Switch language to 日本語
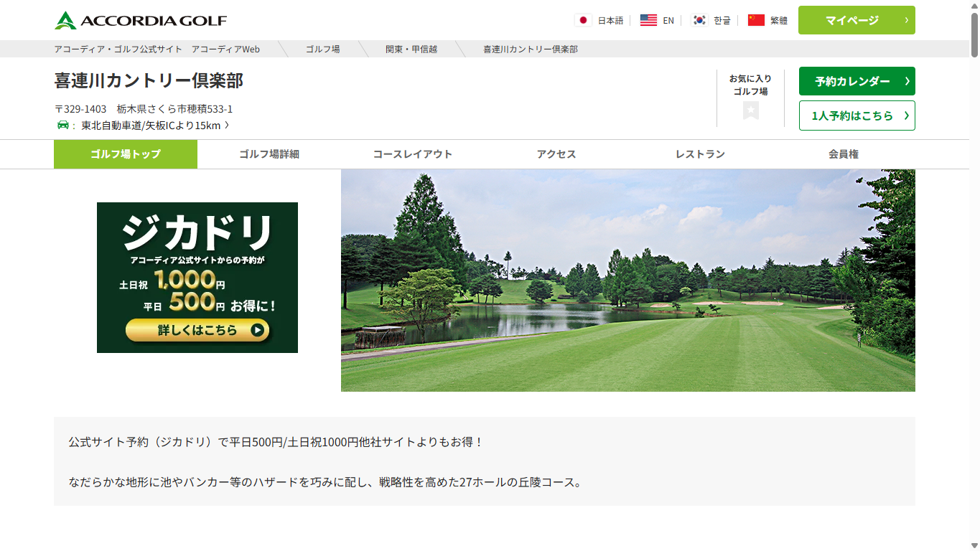 click(x=610, y=21)
